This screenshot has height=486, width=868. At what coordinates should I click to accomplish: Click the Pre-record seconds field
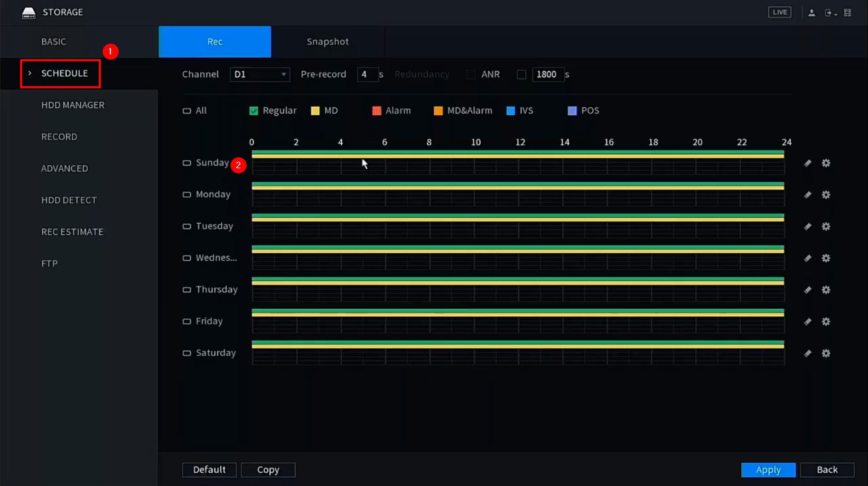point(367,75)
